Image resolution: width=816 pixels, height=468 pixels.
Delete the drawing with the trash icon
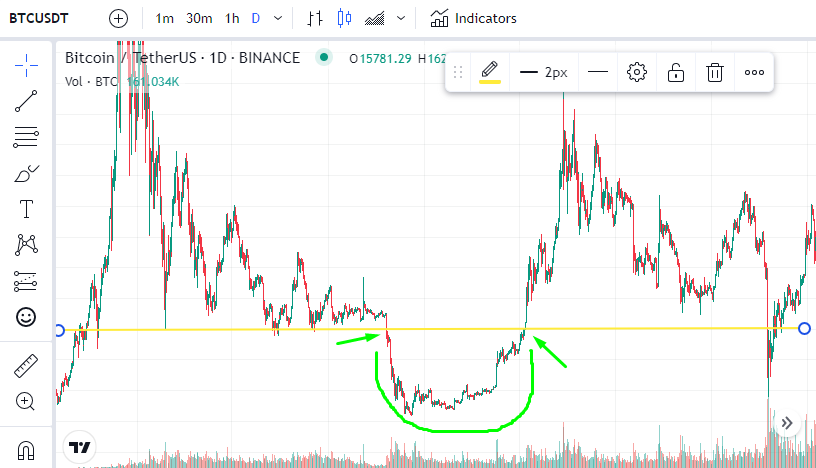[715, 72]
